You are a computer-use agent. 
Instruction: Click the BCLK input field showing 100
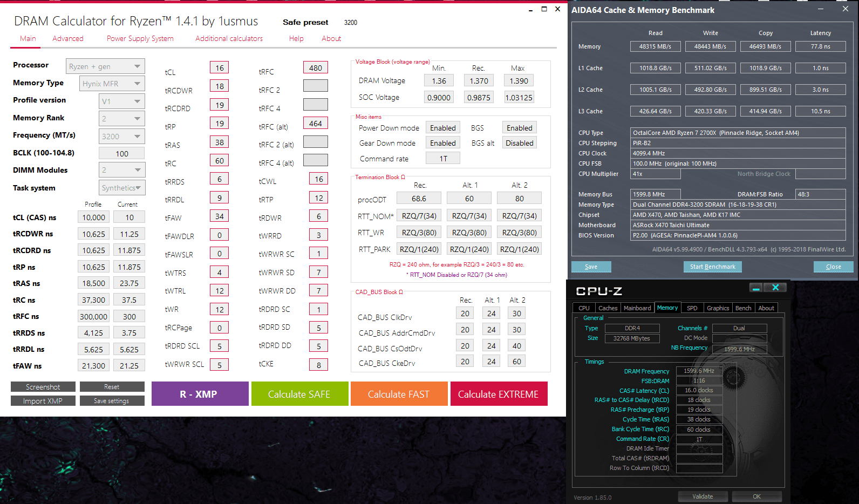coord(122,153)
